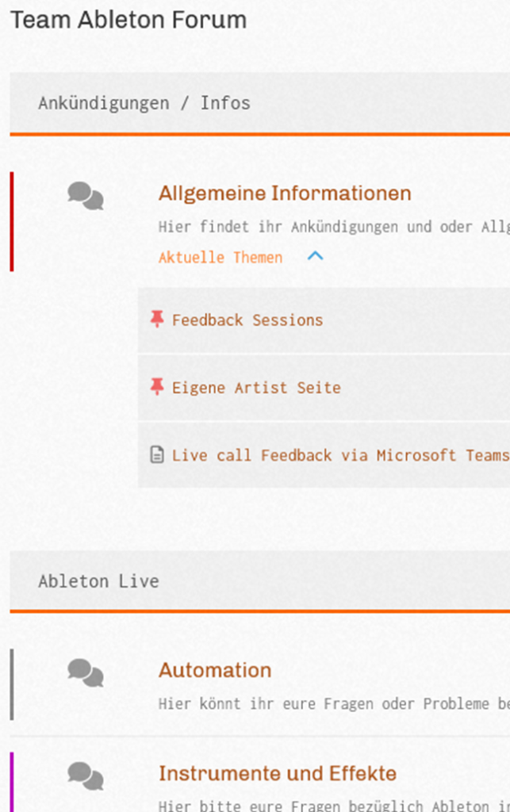Click the Instrumente und Effekte chat bubbles icon
The width and height of the screenshot is (510, 812).
coord(86,776)
